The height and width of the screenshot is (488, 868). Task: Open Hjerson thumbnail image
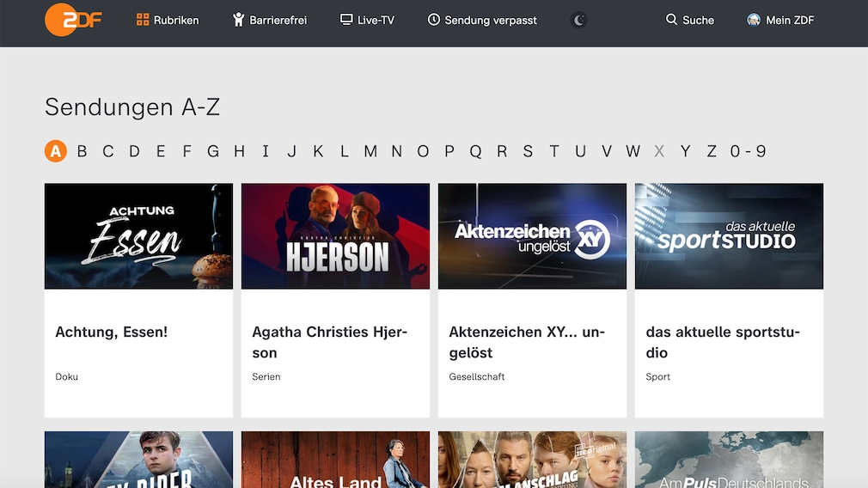pyautogui.click(x=335, y=236)
